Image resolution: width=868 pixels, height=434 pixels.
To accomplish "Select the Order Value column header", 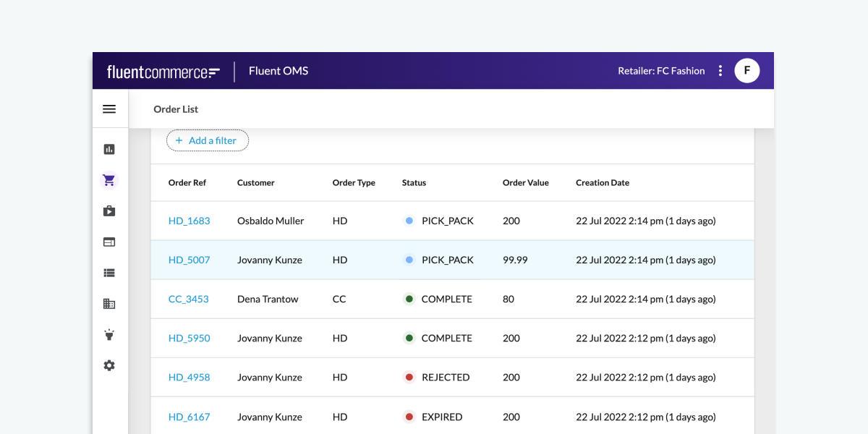I will [x=526, y=182].
